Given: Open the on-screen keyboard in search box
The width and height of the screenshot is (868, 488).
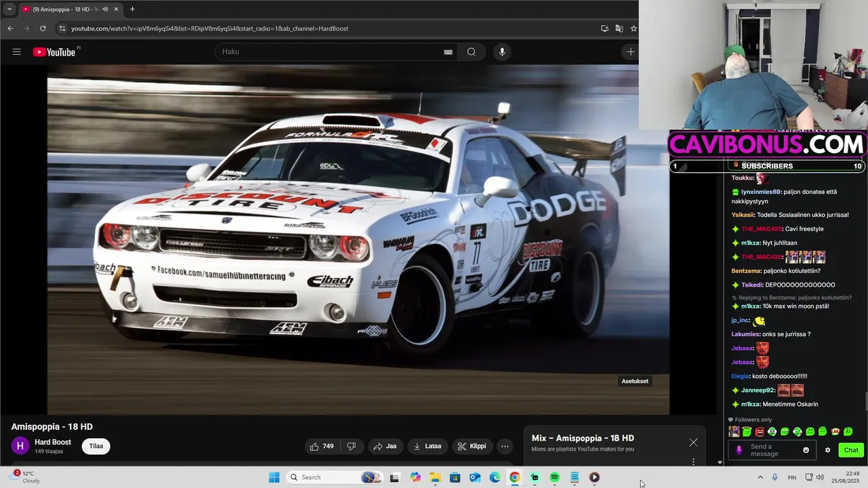Looking at the screenshot, I should pyautogui.click(x=448, y=52).
